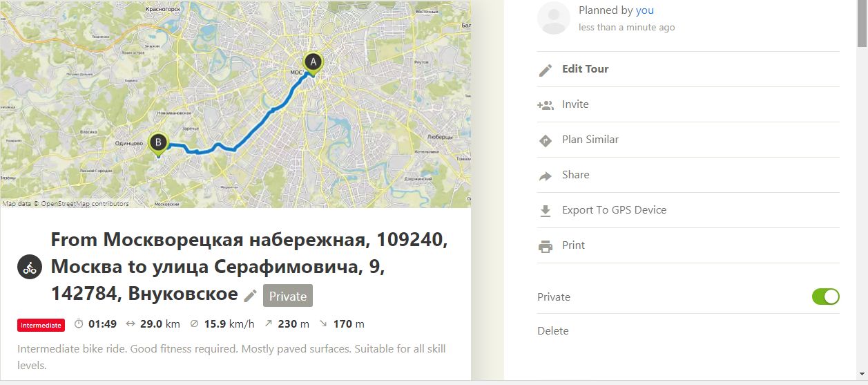Click the end point B map marker
The image size is (868, 385).
158,143
